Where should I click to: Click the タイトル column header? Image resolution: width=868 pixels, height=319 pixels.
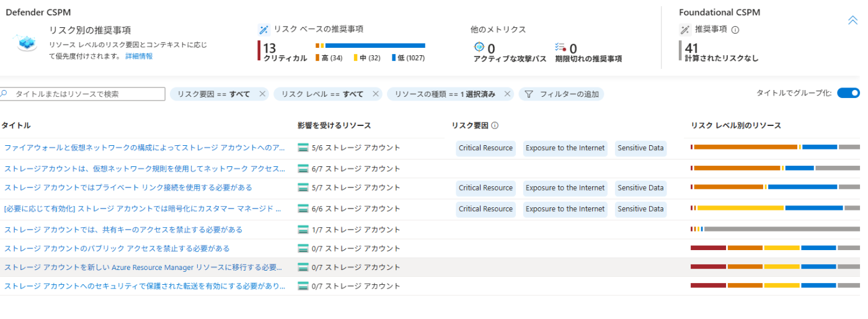coord(16,125)
